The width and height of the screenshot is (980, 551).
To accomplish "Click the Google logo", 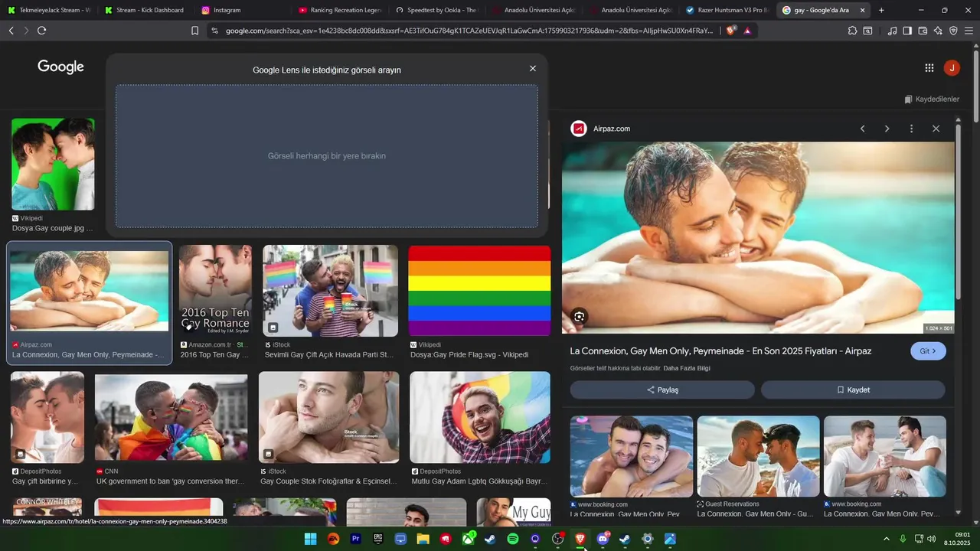I will (x=60, y=67).
